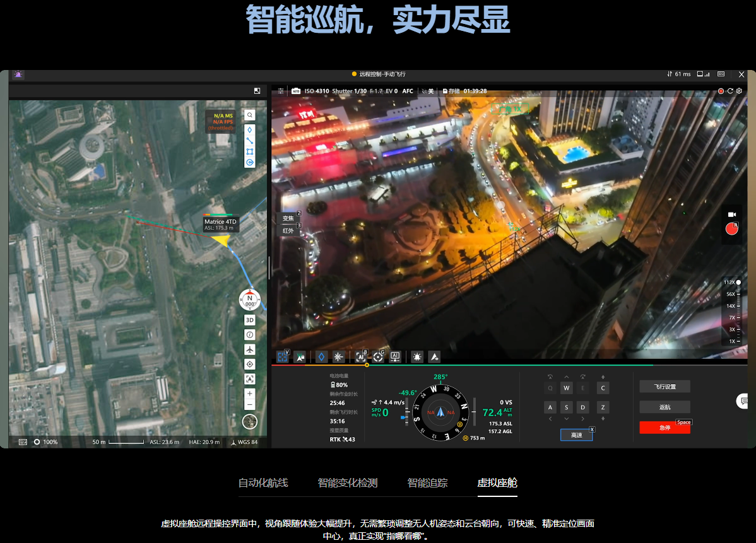Expand the map panel to fullscreen
Screen dimensions: 756x543
point(257,91)
